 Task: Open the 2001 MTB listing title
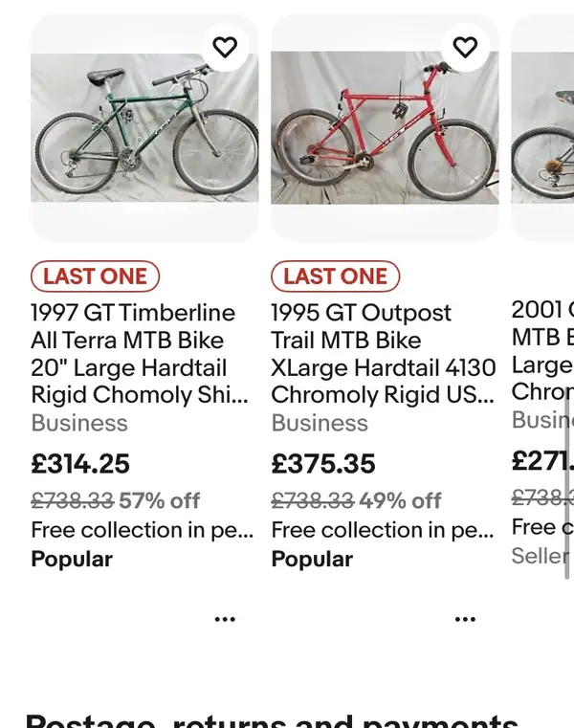tap(542, 350)
